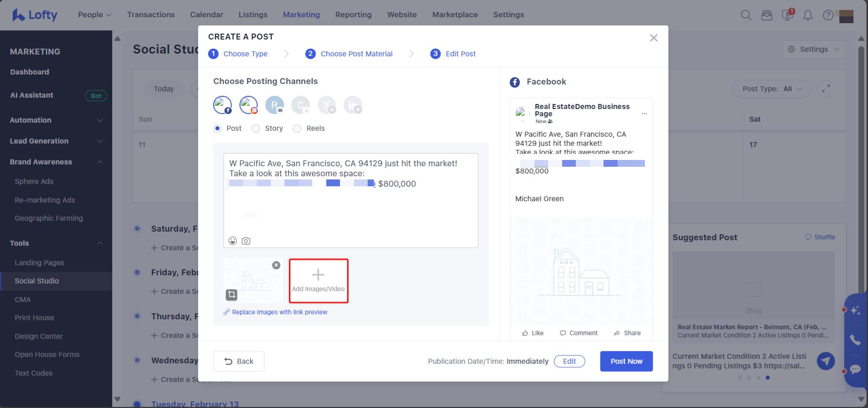The image size is (868, 408).
Task: Open AI Assistant in the sidebar
Action: point(31,95)
